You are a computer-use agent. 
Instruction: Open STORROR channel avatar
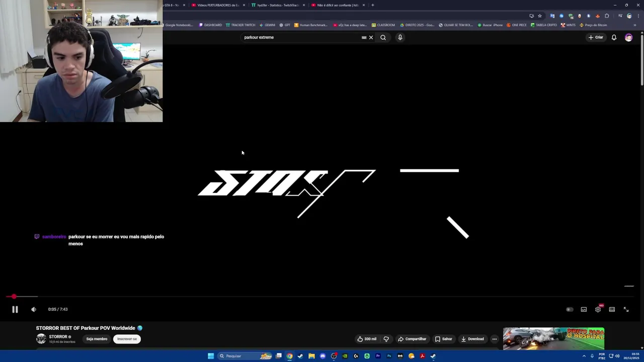pos(41,339)
